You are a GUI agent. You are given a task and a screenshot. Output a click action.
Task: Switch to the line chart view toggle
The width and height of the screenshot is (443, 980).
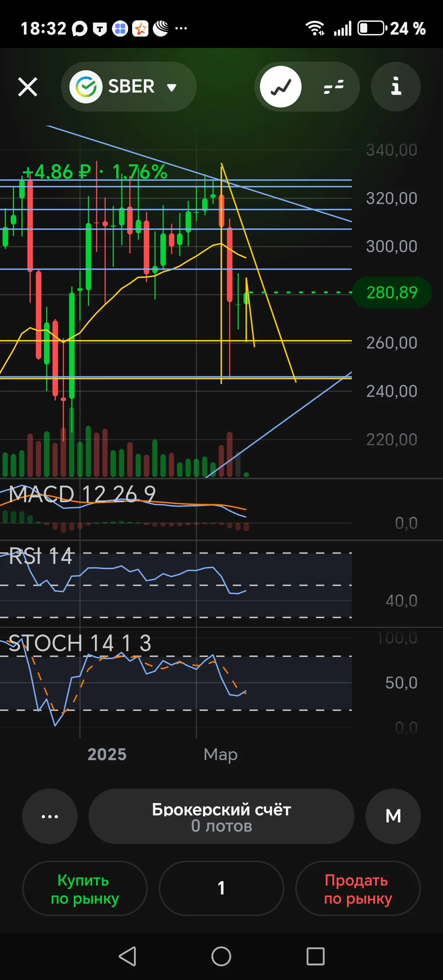281,87
